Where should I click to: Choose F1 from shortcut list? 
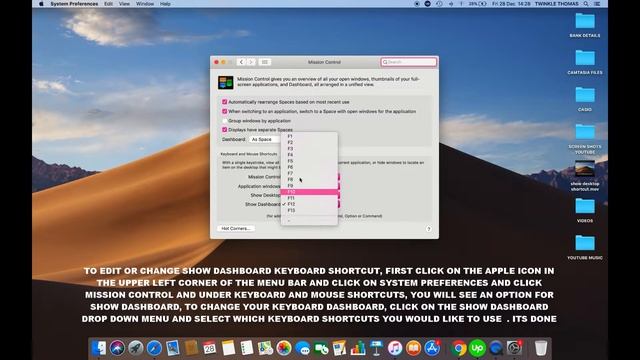(x=309, y=136)
